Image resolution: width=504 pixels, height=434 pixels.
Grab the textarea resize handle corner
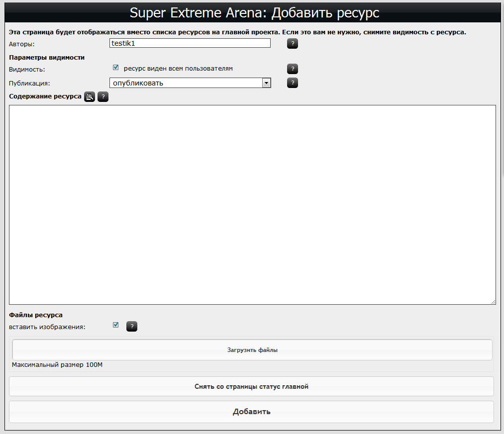pos(494,302)
